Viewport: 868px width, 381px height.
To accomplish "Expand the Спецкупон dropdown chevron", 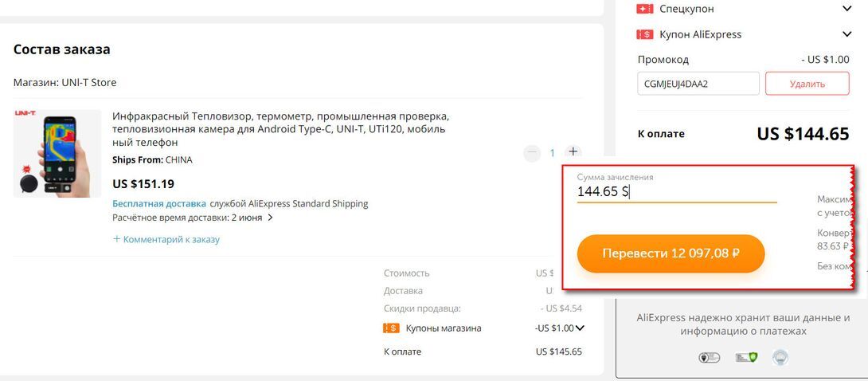I will pyautogui.click(x=846, y=9).
